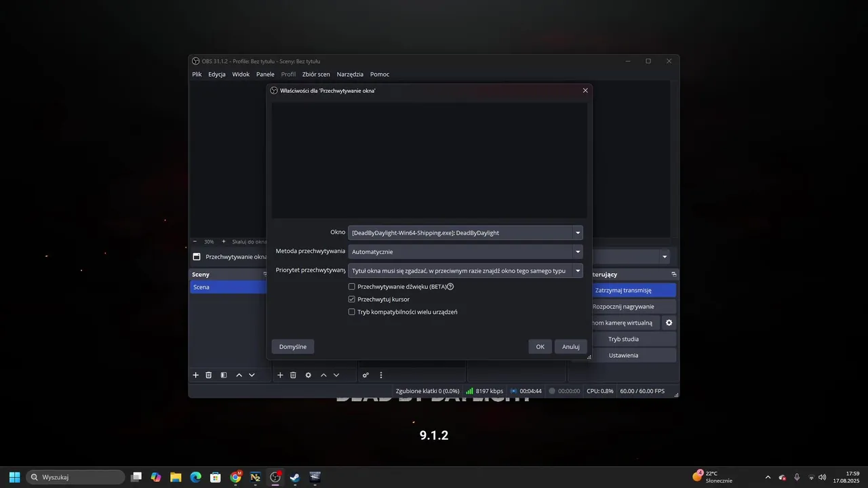Open the Widok menu

click(241, 74)
